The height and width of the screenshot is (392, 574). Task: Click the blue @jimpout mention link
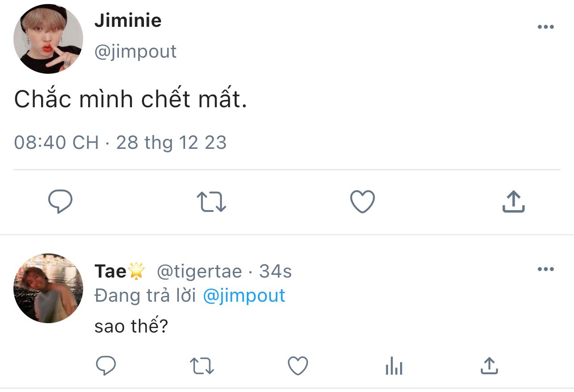pyautogui.click(x=244, y=296)
